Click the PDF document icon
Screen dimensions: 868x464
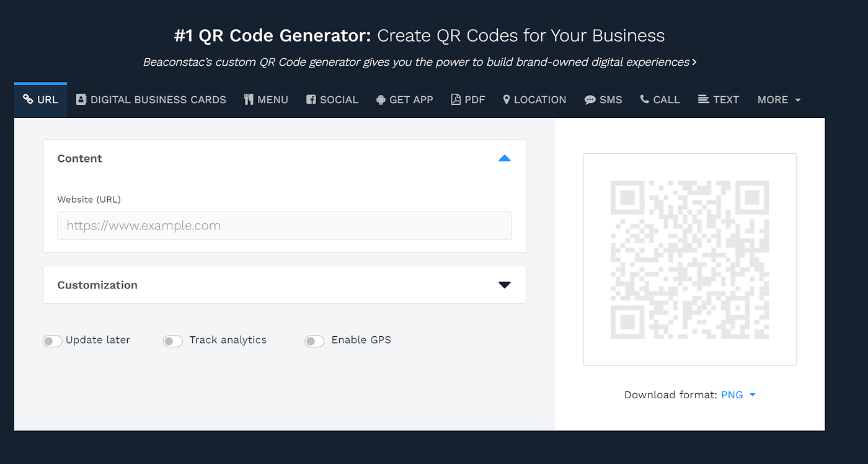pyautogui.click(x=454, y=99)
